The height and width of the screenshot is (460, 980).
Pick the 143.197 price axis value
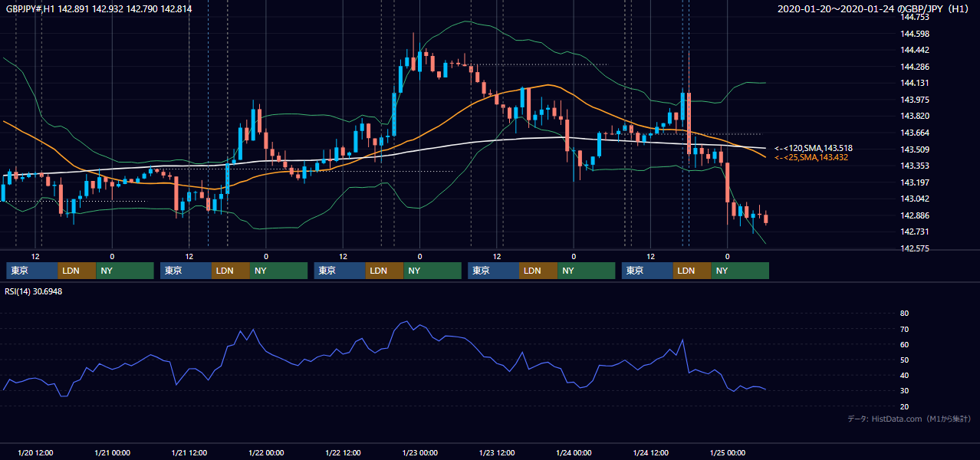click(916, 182)
